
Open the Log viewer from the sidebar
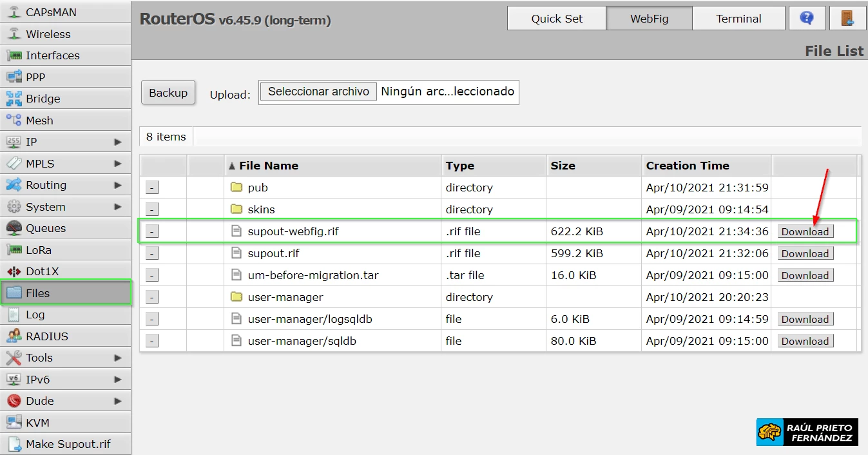point(36,314)
